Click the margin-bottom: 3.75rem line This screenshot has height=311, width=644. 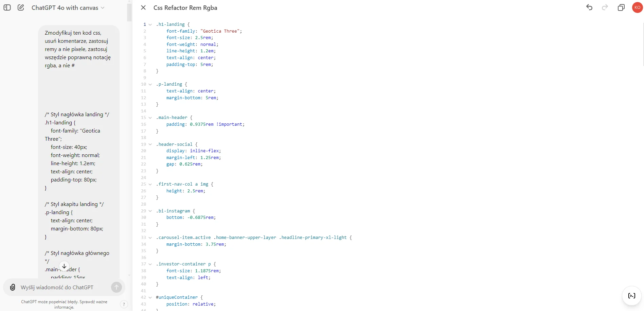196,244
